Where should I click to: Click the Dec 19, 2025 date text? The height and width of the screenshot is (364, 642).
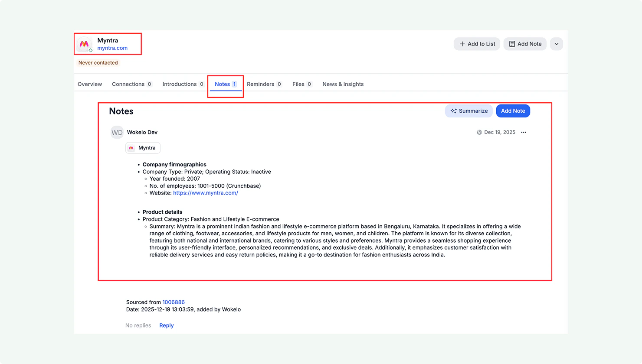[x=500, y=132]
